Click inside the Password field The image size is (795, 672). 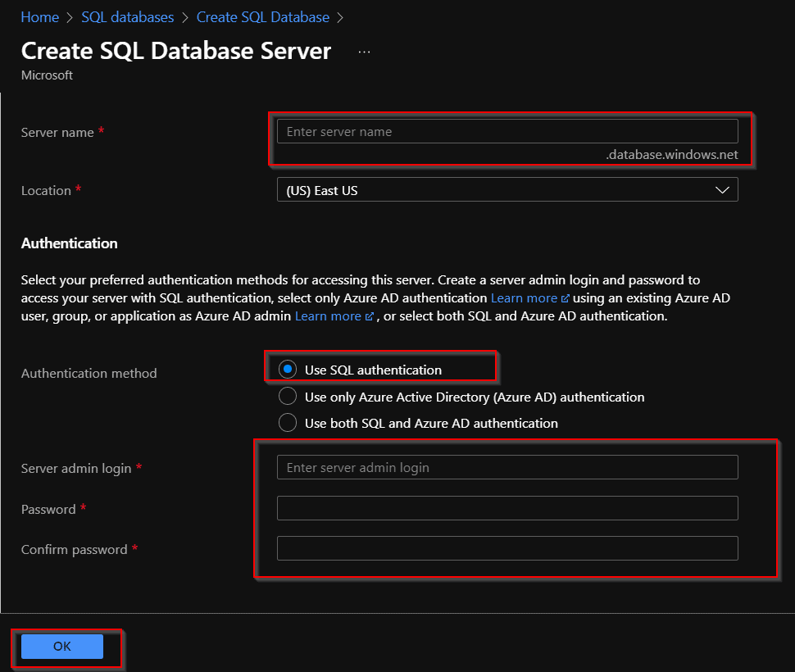[507, 508]
